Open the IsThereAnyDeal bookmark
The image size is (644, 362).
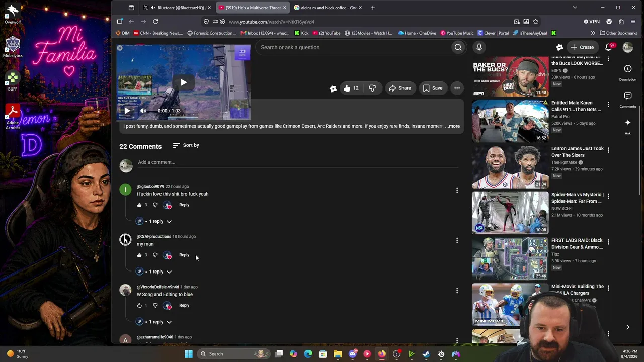530,33
